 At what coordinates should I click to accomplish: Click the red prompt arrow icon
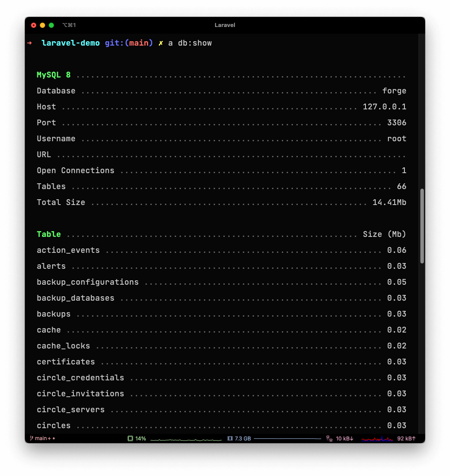tap(30, 43)
